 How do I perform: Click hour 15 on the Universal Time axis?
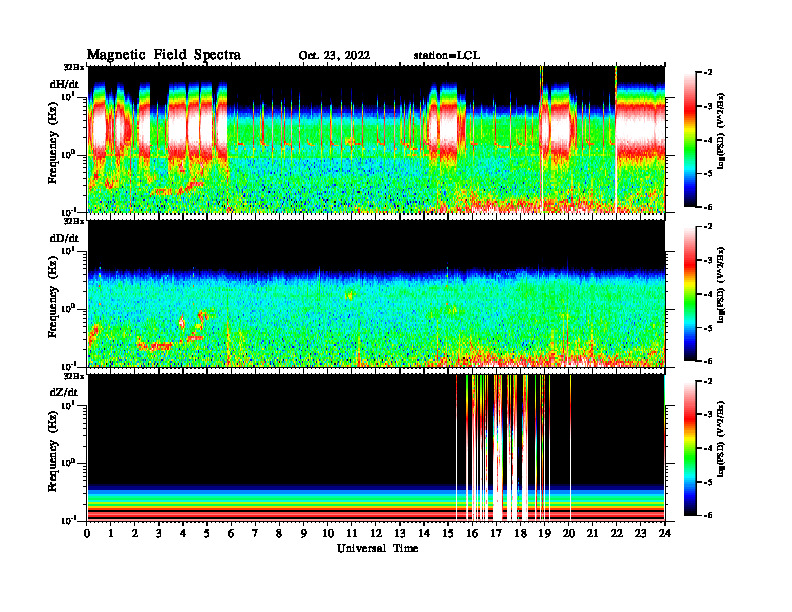448,533
